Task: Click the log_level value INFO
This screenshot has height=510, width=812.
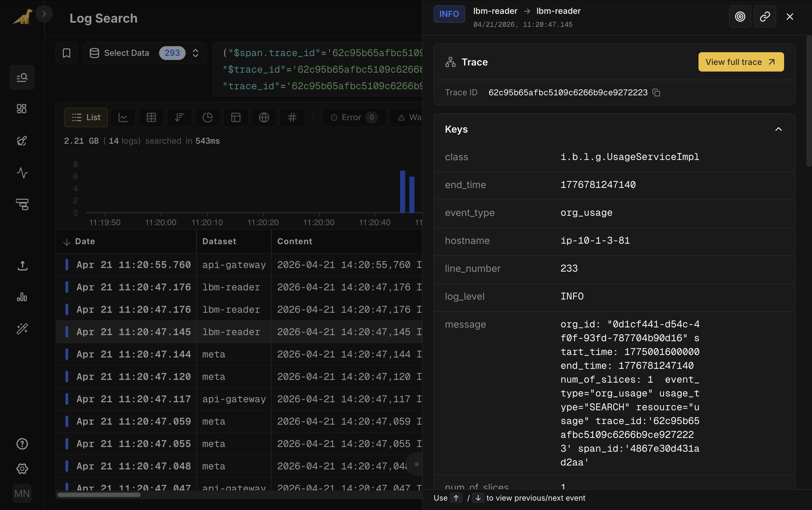Action: pos(572,296)
